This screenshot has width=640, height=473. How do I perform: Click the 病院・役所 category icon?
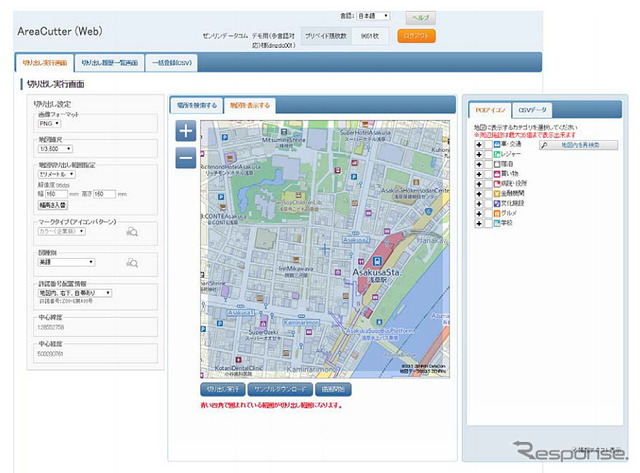click(497, 184)
